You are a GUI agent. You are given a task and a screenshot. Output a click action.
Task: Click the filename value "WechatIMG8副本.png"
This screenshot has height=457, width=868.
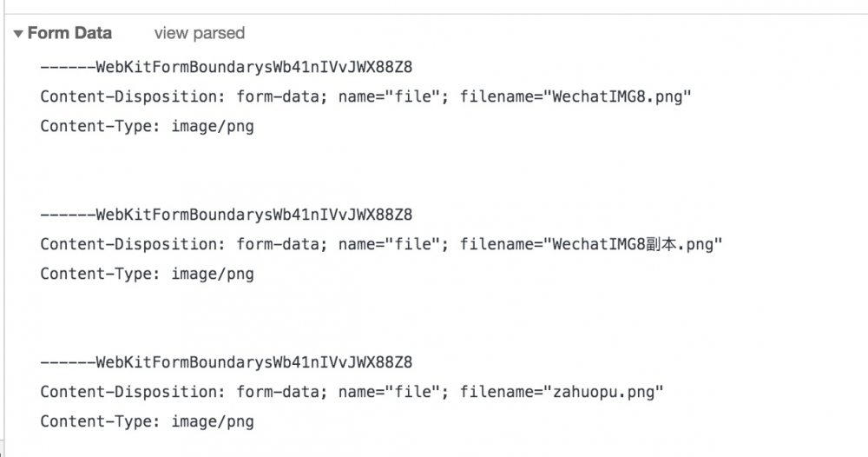coord(634,244)
